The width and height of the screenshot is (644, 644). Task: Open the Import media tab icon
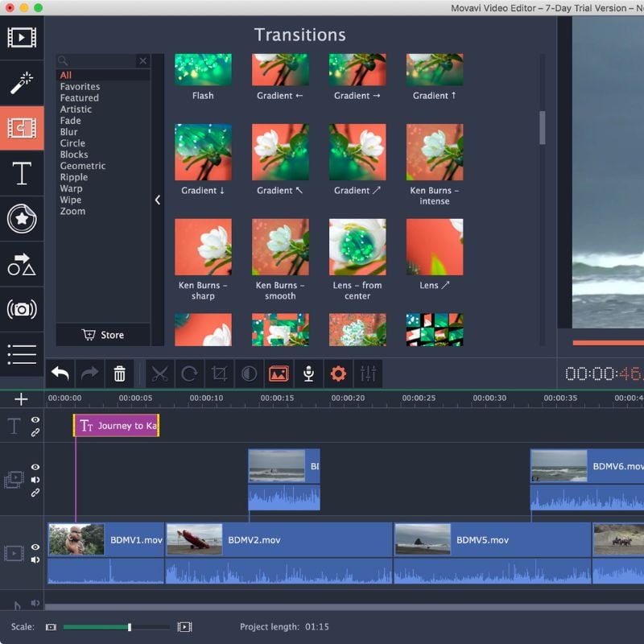pos(22,37)
